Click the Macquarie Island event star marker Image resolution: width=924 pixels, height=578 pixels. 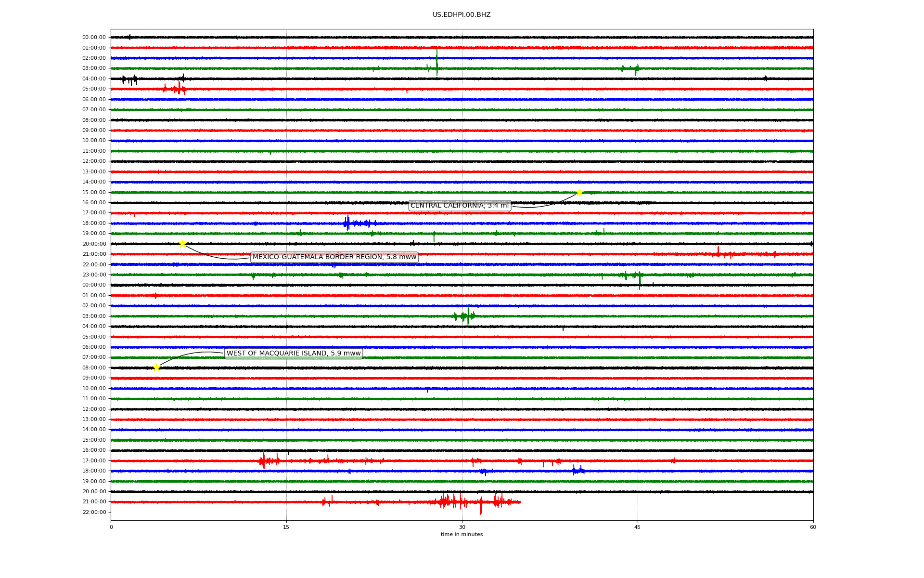tap(156, 368)
